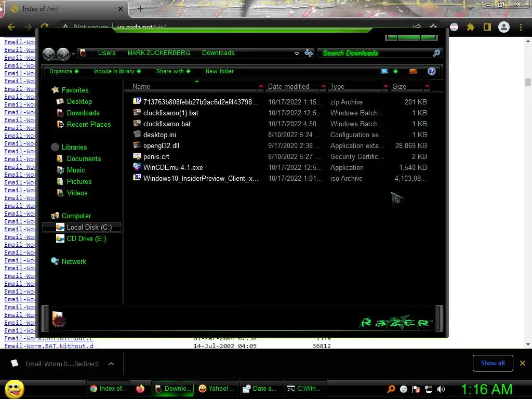Open a new Chrome tab
Screen dimensions: 532x399
tap(140, 9)
